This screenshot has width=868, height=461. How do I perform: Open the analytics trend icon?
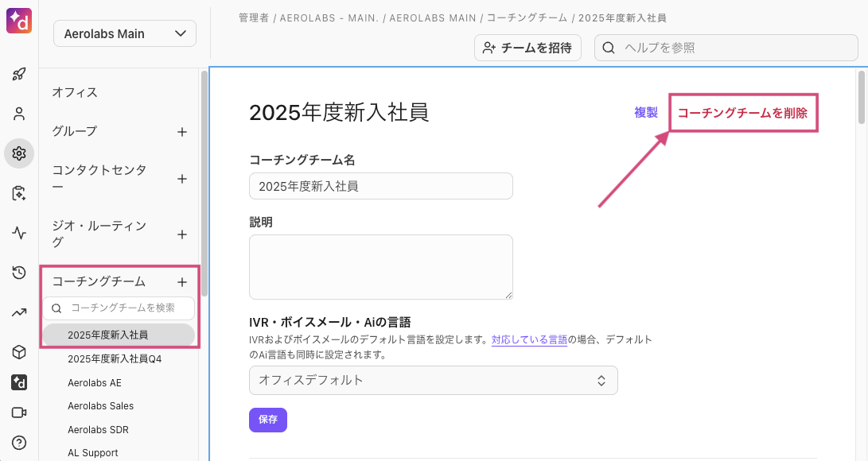point(19,312)
